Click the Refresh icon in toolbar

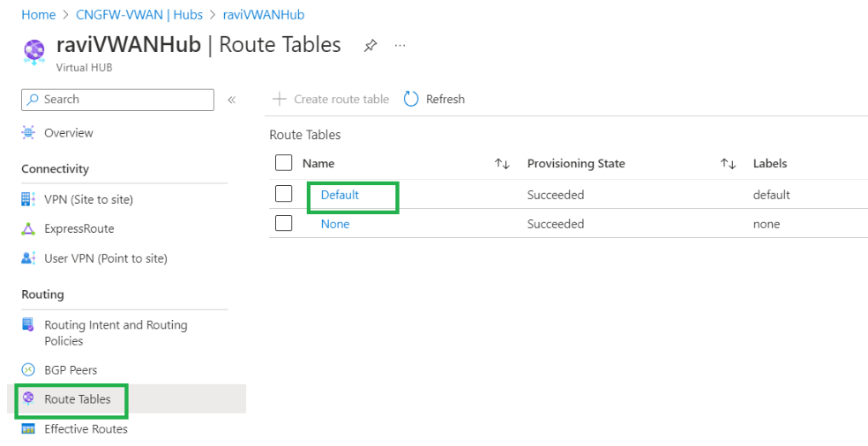tap(411, 99)
